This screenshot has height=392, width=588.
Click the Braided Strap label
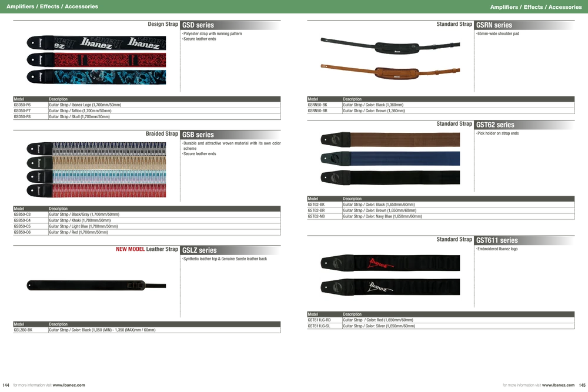point(162,134)
